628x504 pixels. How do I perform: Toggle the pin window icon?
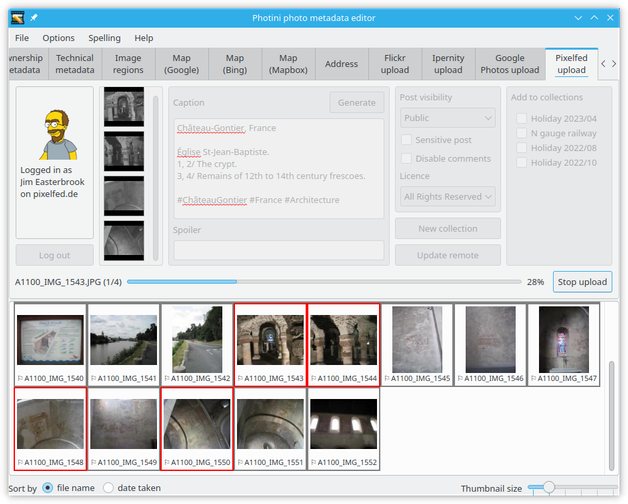(34, 18)
